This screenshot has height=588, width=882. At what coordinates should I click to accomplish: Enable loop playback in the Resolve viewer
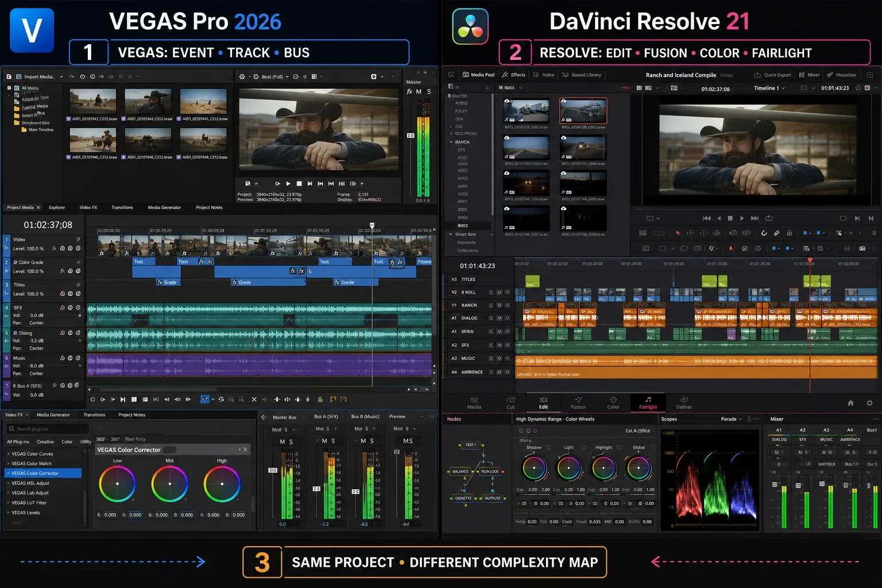pyautogui.click(x=769, y=218)
